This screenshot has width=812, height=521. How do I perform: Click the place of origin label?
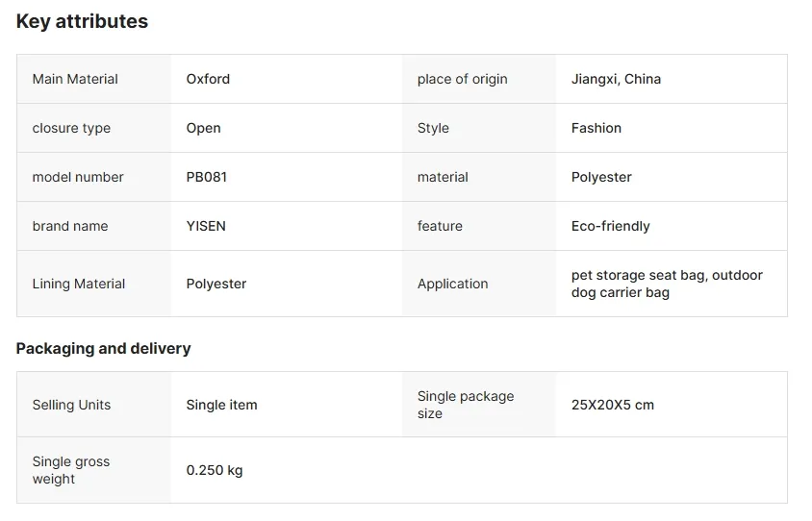[x=462, y=79]
